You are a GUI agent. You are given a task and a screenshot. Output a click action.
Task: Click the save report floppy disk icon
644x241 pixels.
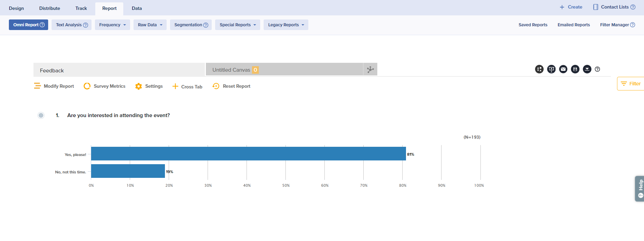(575, 69)
